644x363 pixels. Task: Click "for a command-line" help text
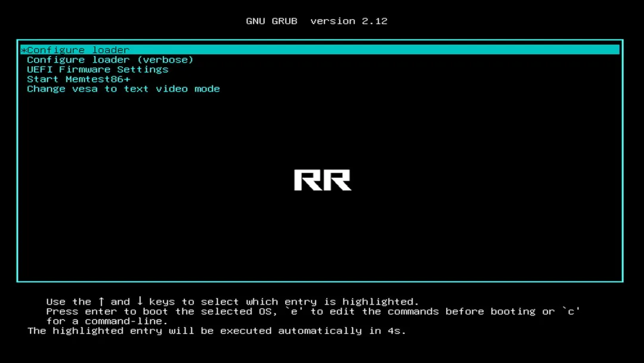[x=104, y=321]
